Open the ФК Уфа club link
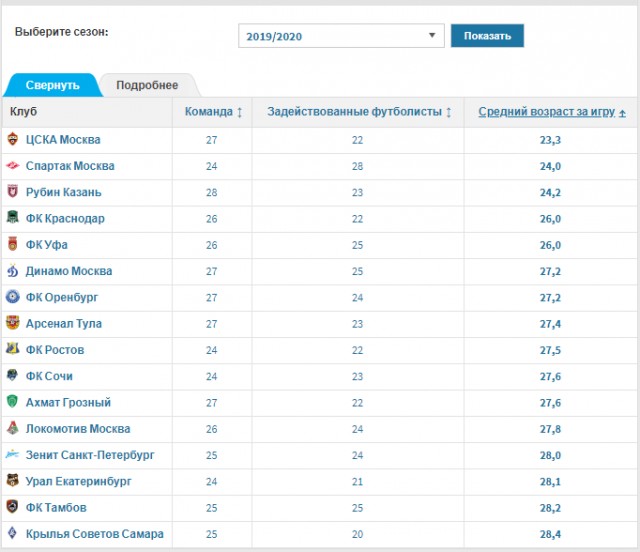Viewport: 640px width, 552px height. coord(47,245)
